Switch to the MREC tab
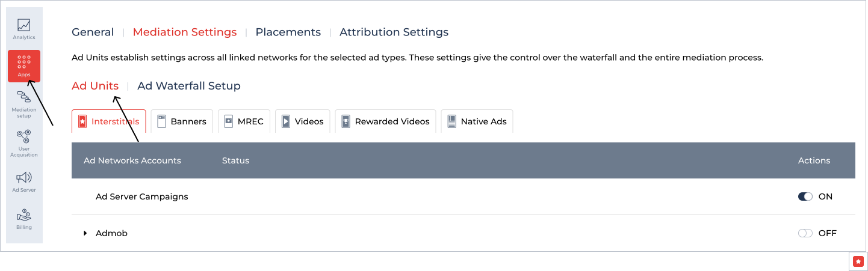Viewport: 868px width, 271px height. (x=244, y=121)
